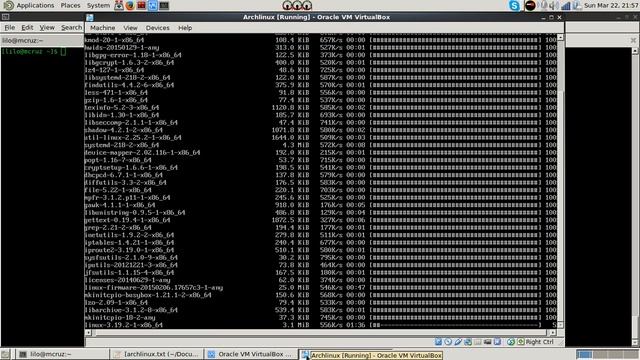Click the blue launcher icon in top panel
Image resolution: width=640 pixels, height=360 pixels.
pyautogui.click(x=153, y=5)
